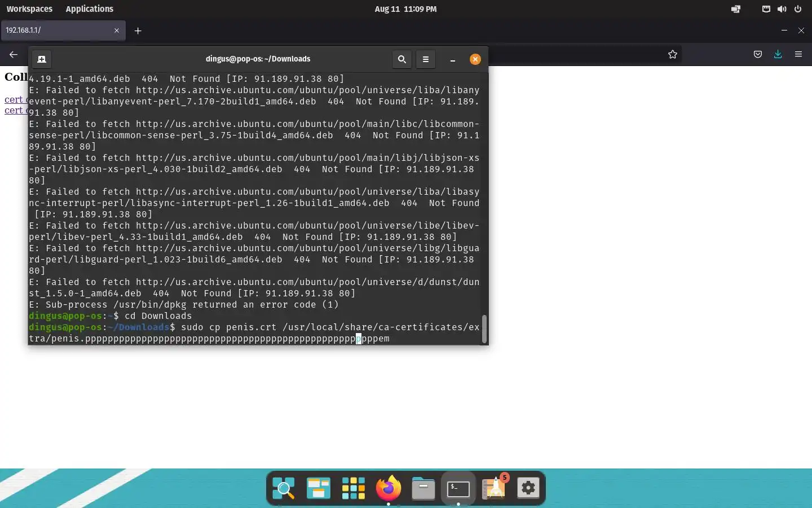
Task: Open a new Firefox tab
Action: tap(138, 30)
